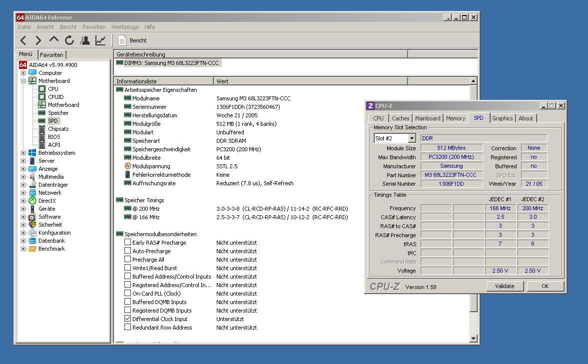Open the Ansicht menu

[45, 27]
